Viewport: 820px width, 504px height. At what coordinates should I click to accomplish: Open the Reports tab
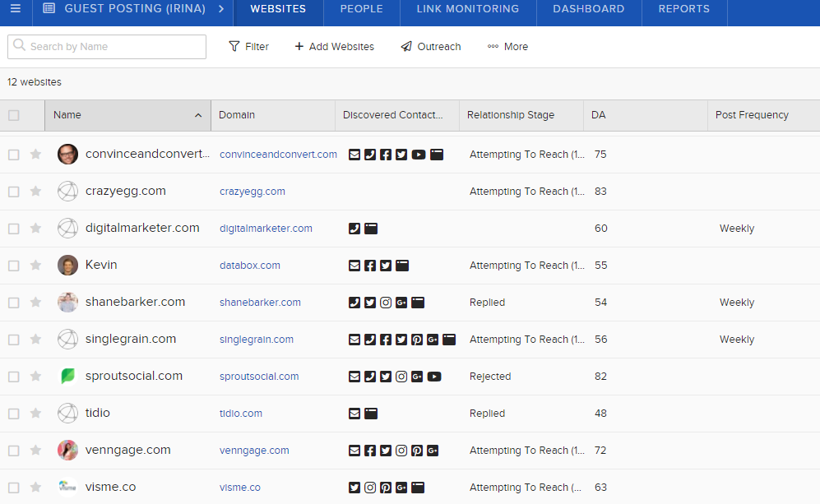pyautogui.click(x=684, y=9)
